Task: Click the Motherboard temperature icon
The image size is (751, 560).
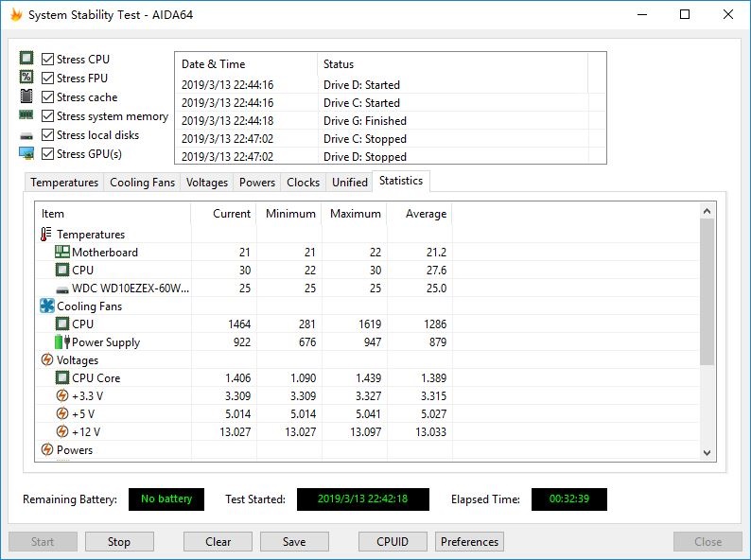Action: coord(62,253)
